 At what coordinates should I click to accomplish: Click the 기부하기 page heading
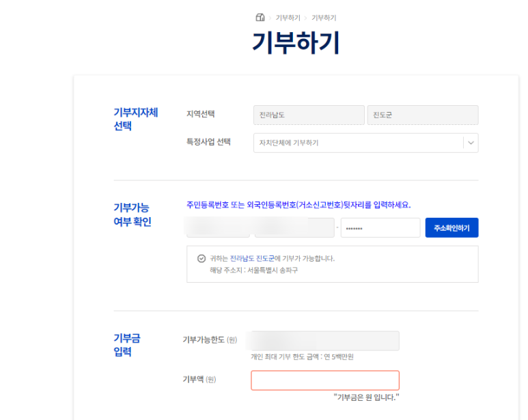click(296, 43)
